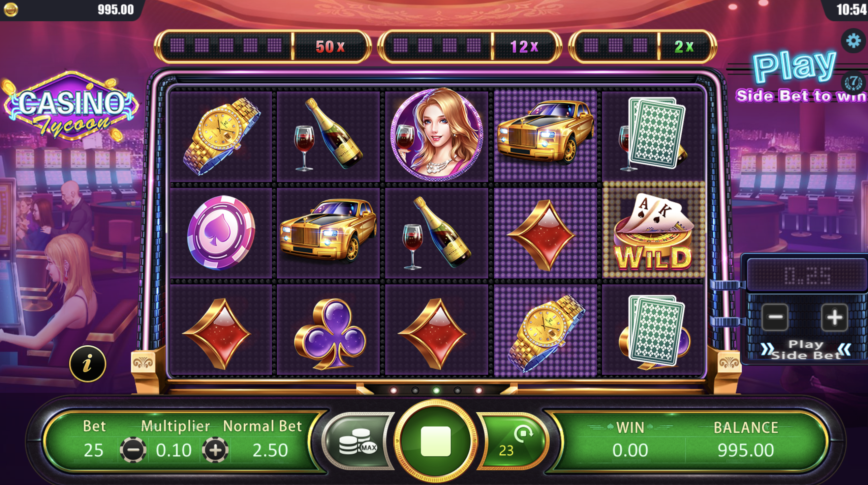Decrease the multiplier with minus chip
The height and width of the screenshot is (485, 868).
pos(133,450)
